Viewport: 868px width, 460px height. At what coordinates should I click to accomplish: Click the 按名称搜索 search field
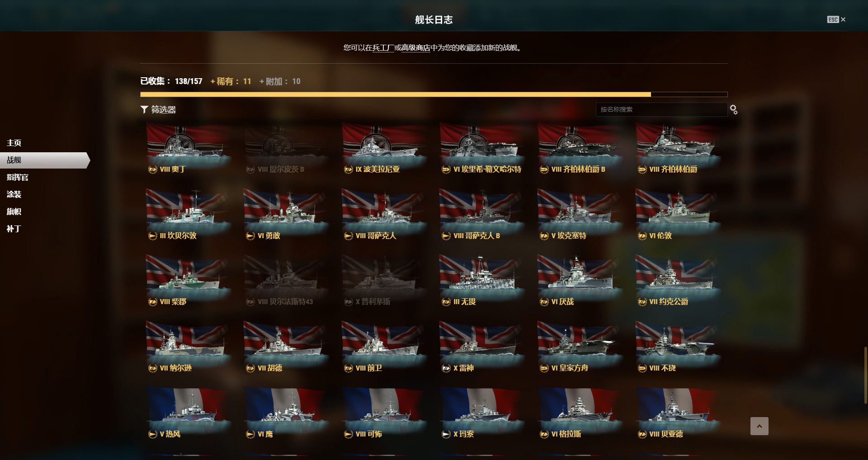click(661, 109)
